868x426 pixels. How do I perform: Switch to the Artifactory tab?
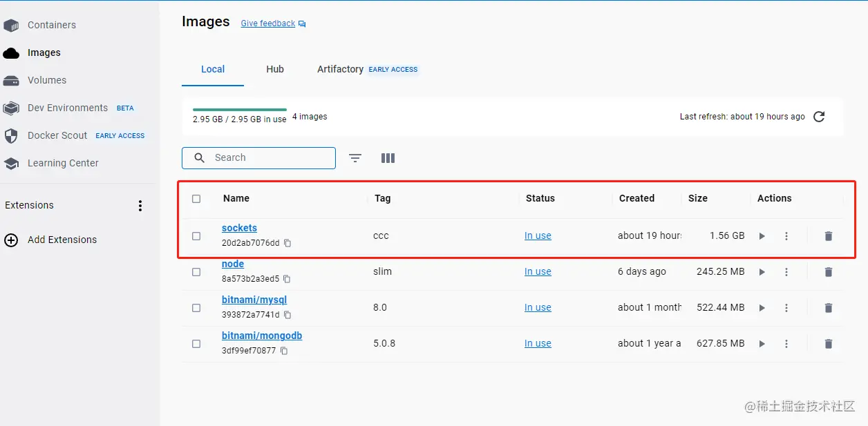pyautogui.click(x=340, y=69)
